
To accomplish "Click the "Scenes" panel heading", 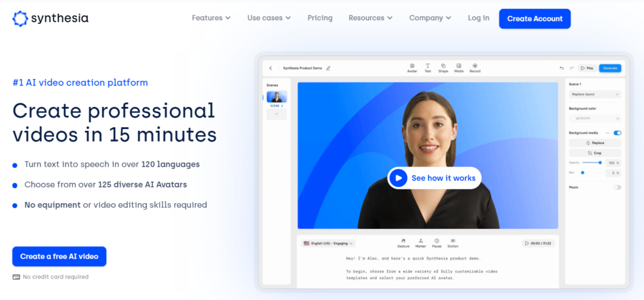I will (272, 85).
